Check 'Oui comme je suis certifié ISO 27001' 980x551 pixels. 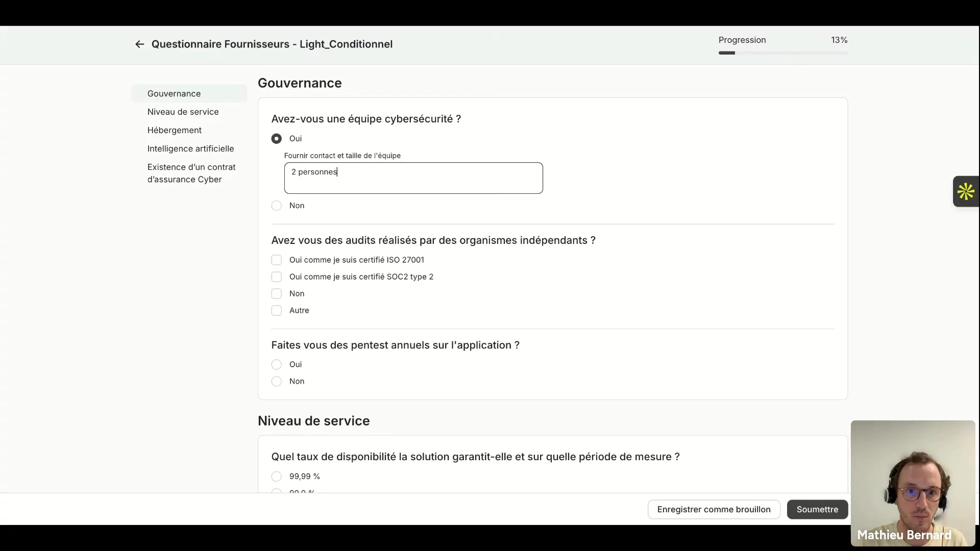click(276, 260)
